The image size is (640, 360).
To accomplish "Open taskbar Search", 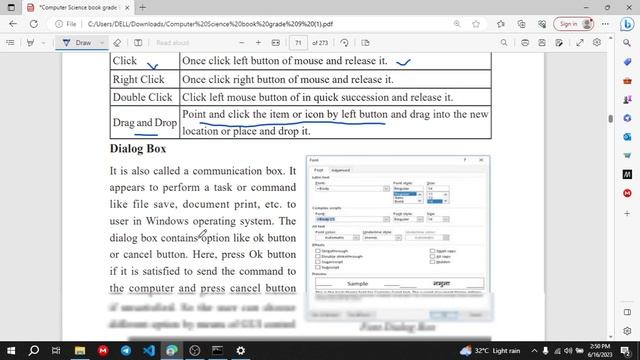I will click(34, 350).
